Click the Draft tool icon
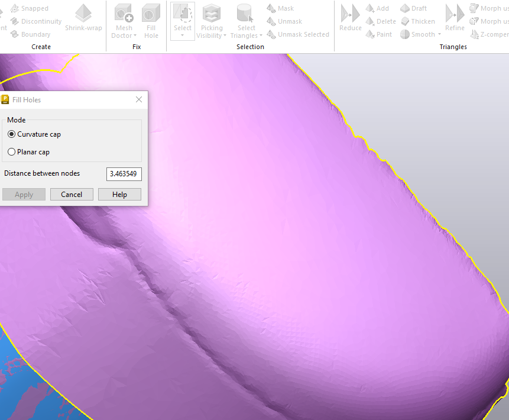This screenshot has width=509, height=420. [x=415, y=8]
